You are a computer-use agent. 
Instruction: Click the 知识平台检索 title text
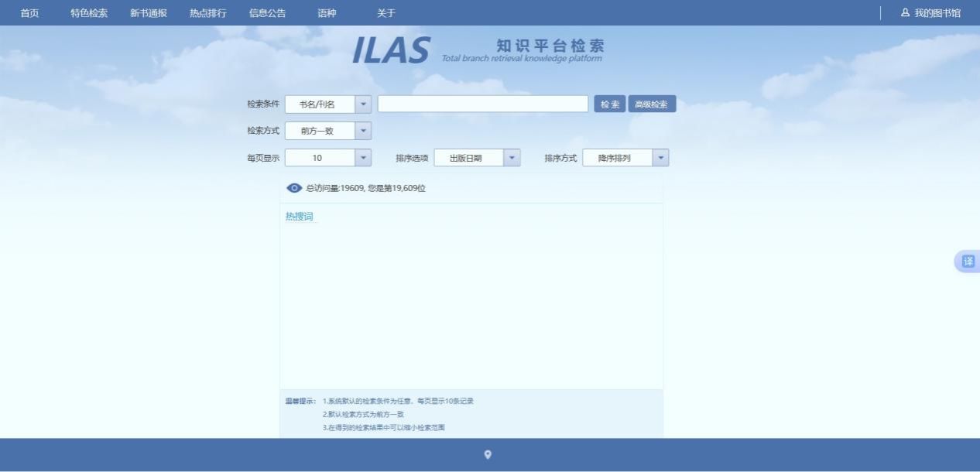tap(550, 46)
